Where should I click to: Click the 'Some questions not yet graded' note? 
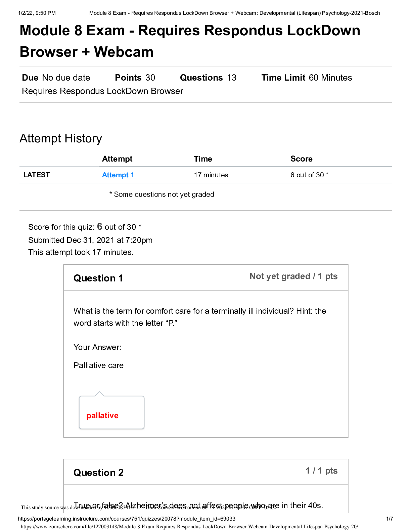(162, 194)
